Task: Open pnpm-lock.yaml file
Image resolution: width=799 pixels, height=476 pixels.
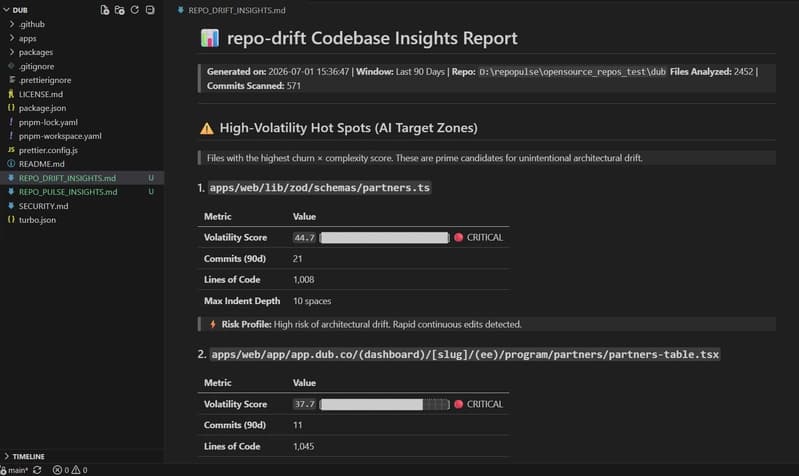Action: 48,122
